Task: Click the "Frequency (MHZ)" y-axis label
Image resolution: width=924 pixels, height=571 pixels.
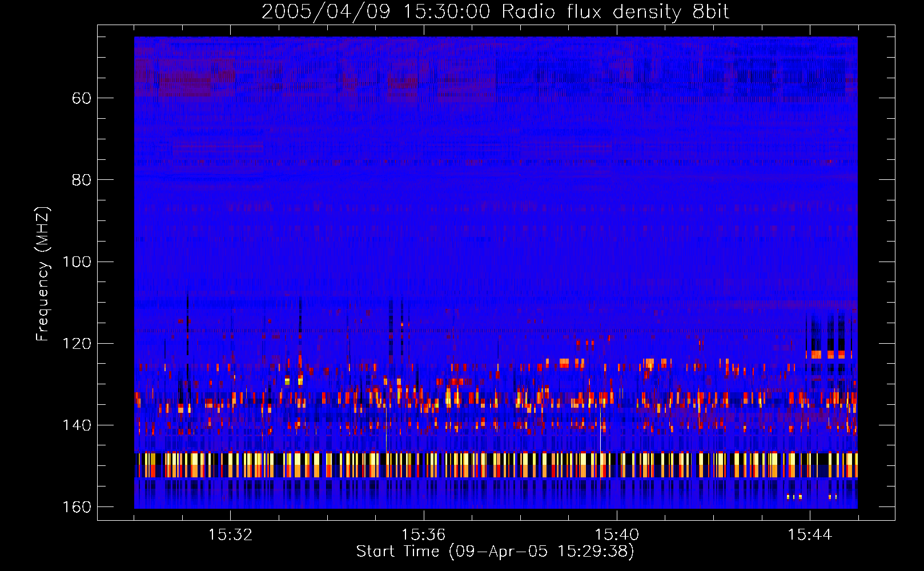Action: (43, 274)
